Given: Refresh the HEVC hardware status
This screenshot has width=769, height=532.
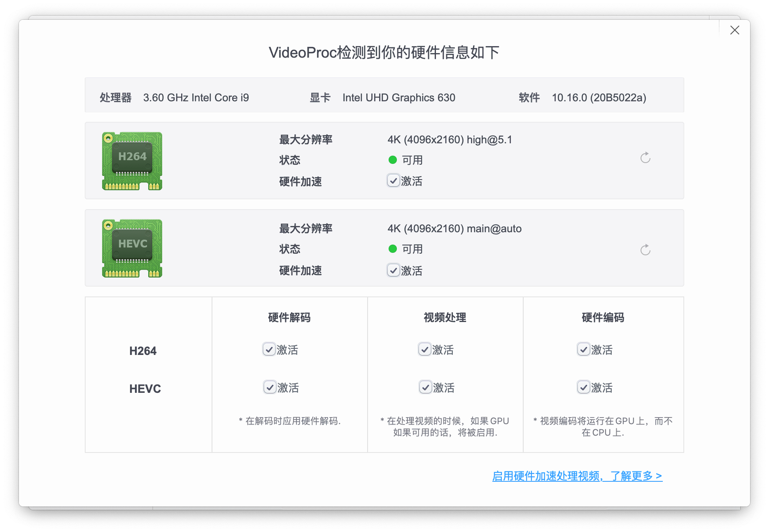Looking at the screenshot, I should click(x=645, y=250).
